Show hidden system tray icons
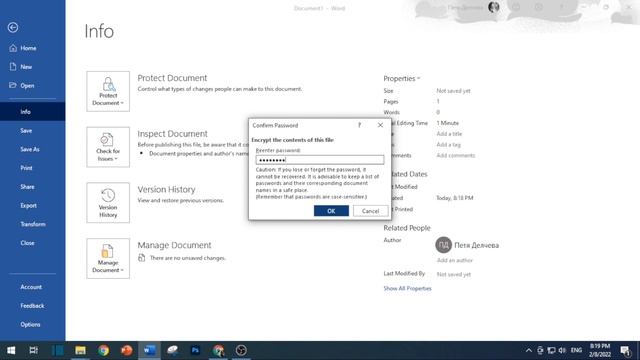This screenshot has height=360, width=640. (x=529, y=351)
